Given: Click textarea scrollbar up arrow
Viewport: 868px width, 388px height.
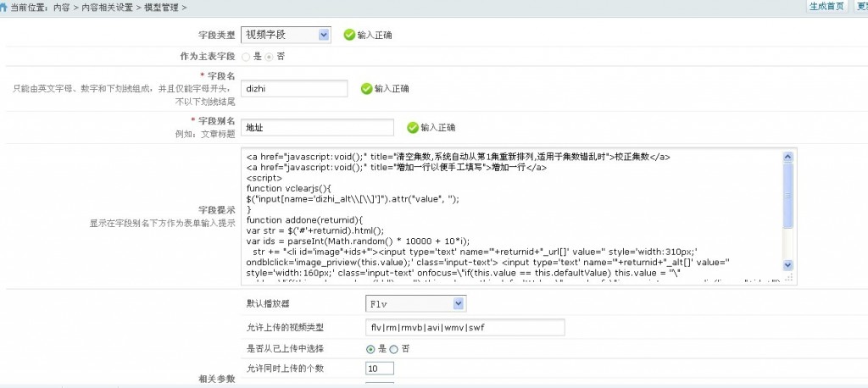Looking at the screenshot, I should click(788, 157).
